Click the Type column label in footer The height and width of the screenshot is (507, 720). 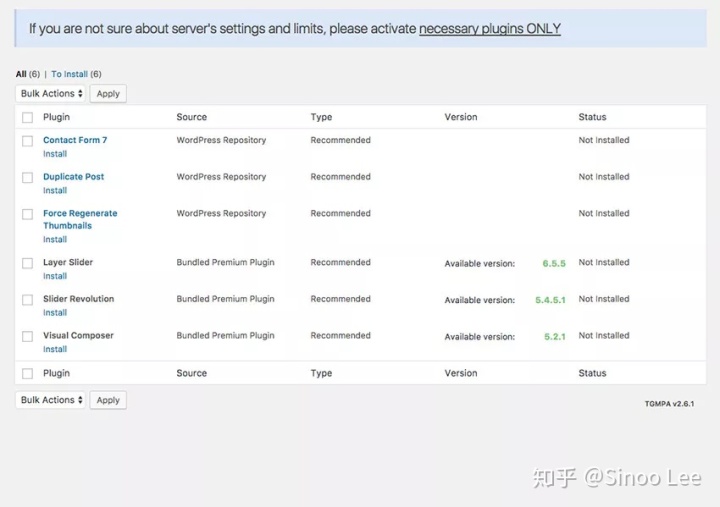point(321,373)
